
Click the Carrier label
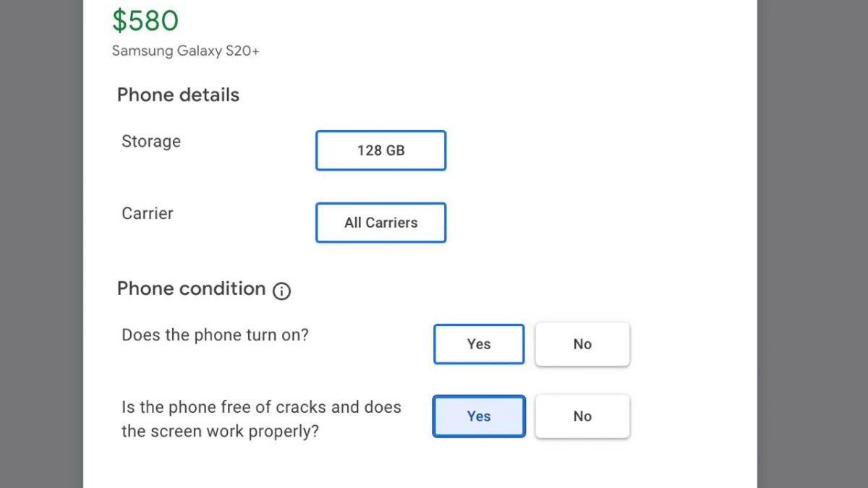pos(148,214)
